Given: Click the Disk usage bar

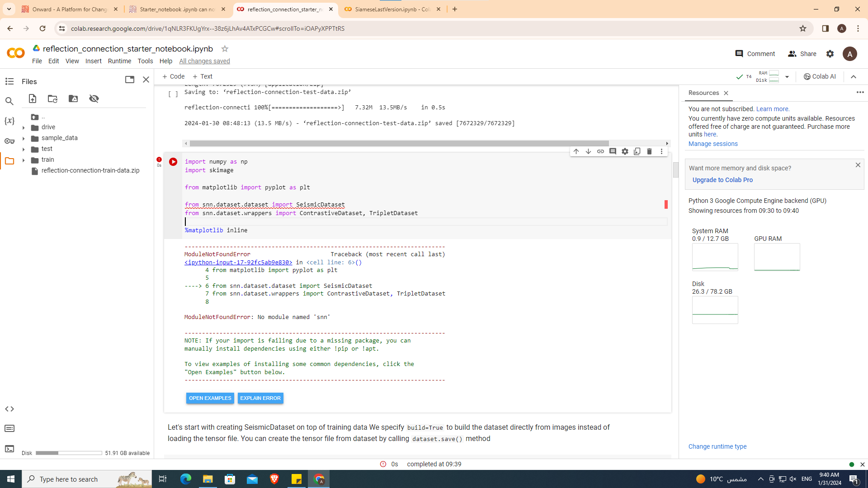Looking at the screenshot, I should 68,453.
